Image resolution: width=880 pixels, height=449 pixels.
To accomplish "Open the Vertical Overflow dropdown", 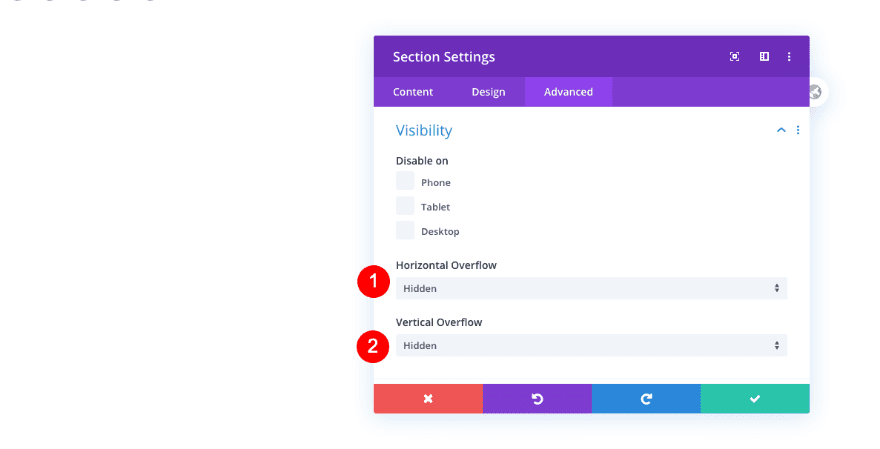I will pos(591,345).
